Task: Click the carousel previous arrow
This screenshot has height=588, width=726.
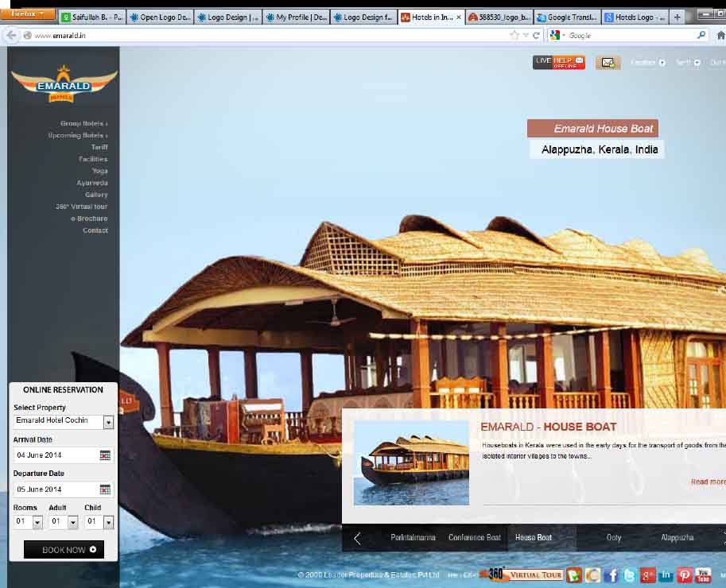Action: (357, 538)
